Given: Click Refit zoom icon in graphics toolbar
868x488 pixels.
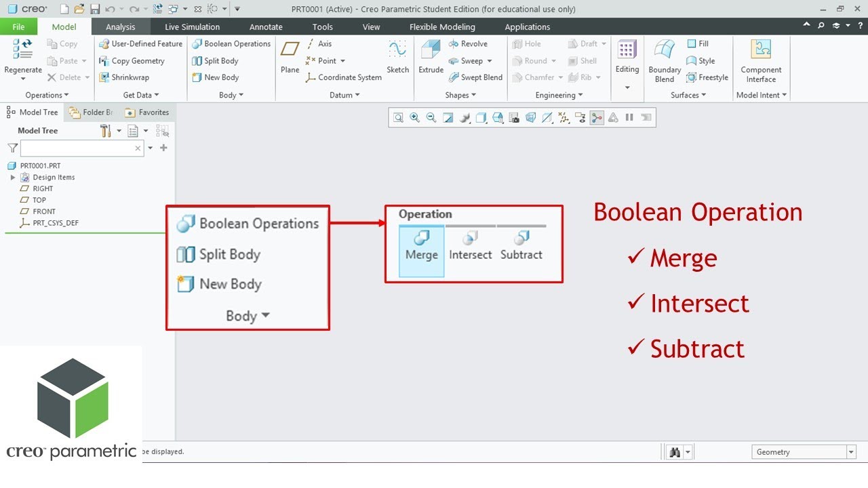Looking at the screenshot, I should point(398,118).
